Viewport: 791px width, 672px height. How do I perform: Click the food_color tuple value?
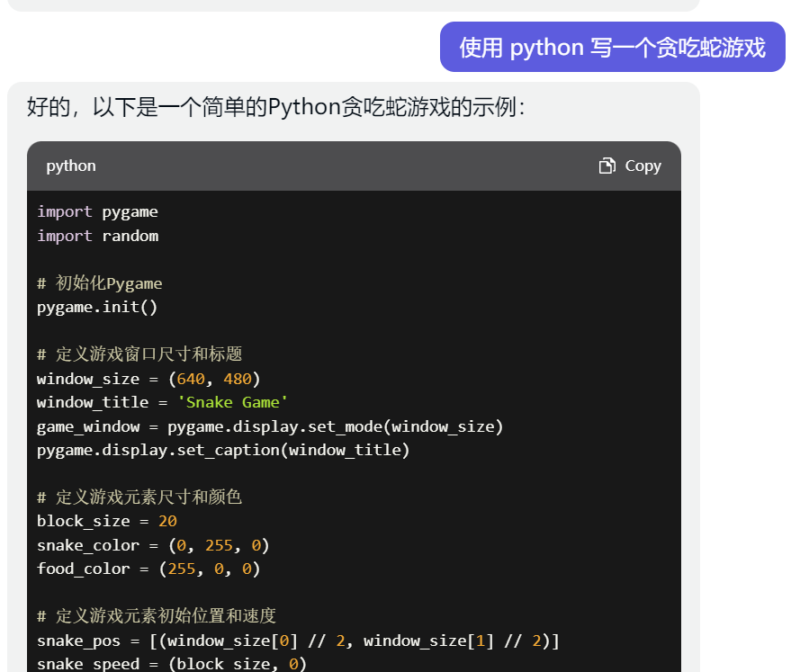coord(210,569)
